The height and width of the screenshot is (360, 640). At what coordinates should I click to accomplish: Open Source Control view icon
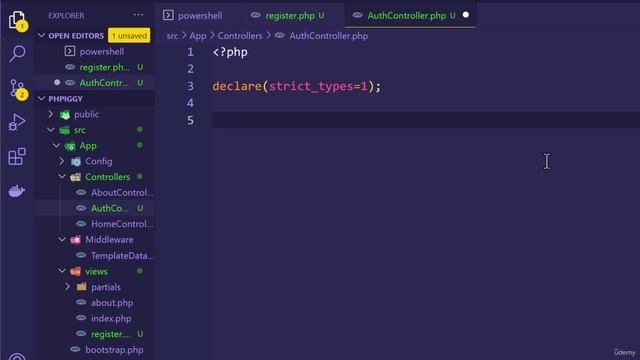17,88
